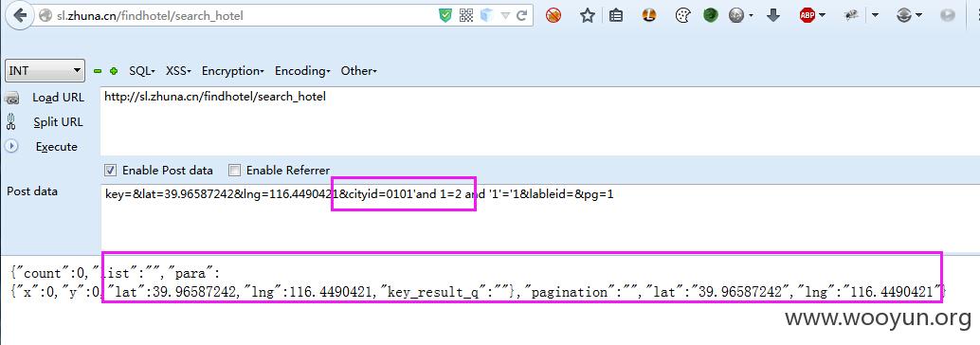The height and width of the screenshot is (345, 980).
Task: Click the Post data label
Action: coord(32,191)
